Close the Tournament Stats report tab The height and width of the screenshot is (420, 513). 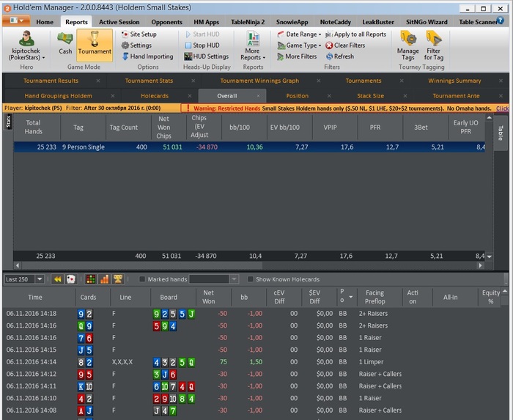[x=193, y=81]
